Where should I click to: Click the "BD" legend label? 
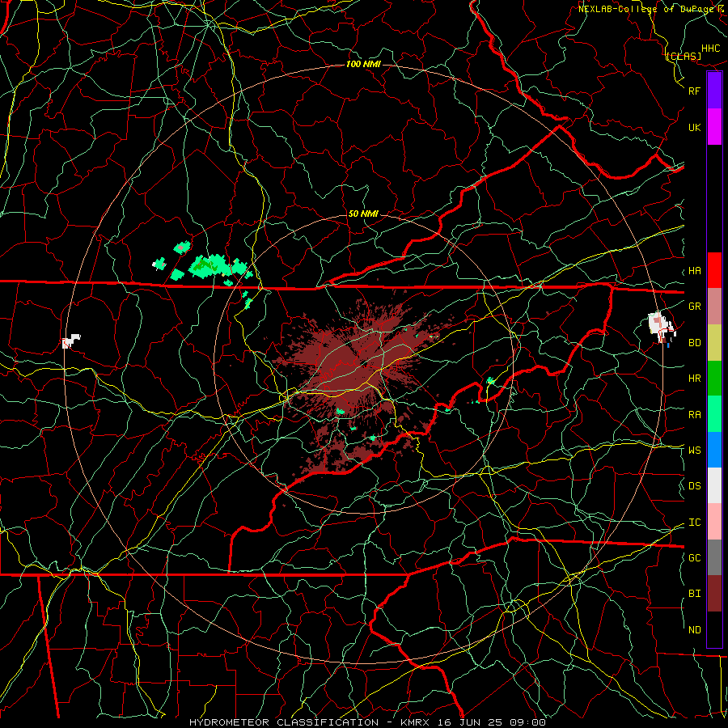(695, 343)
